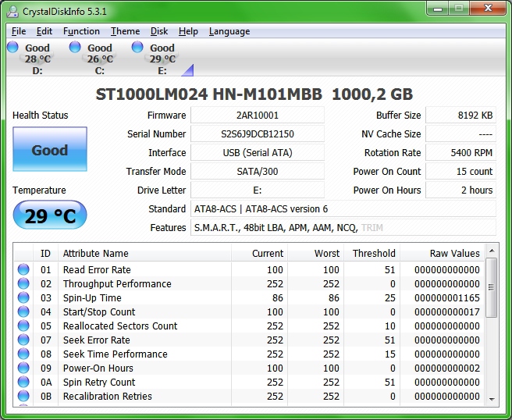This screenshot has height=420, width=512.
Task: Minimize the CrystalDiskInfo window
Action: [x=438, y=9]
